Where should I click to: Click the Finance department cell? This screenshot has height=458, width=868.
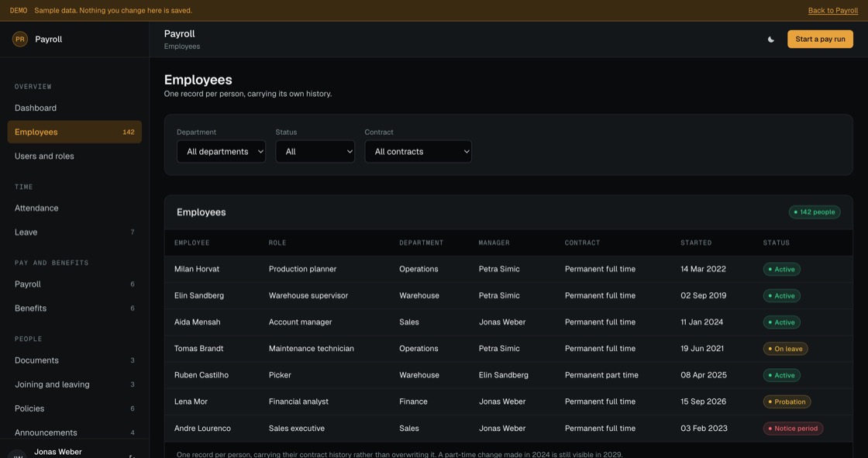413,402
